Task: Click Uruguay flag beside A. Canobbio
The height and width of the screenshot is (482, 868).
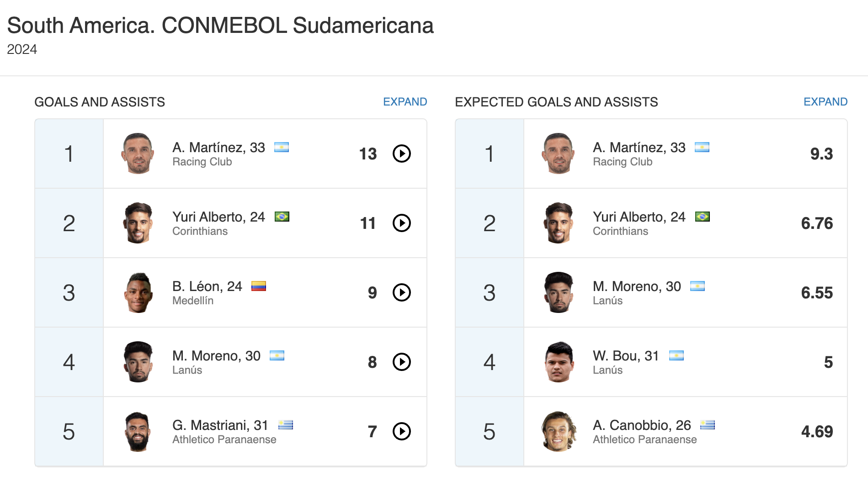Action: [707, 425]
